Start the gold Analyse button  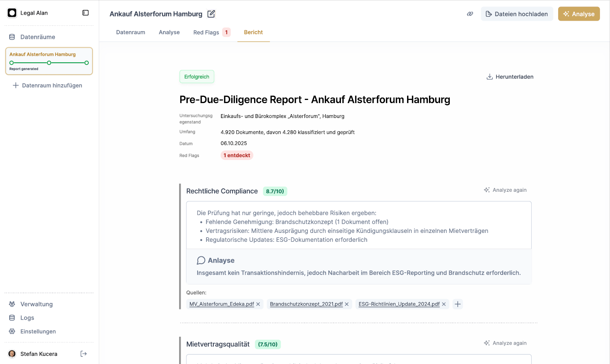[578, 14]
